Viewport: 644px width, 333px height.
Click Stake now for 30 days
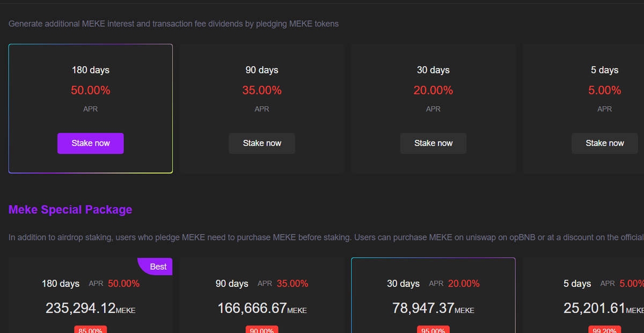pos(433,143)
